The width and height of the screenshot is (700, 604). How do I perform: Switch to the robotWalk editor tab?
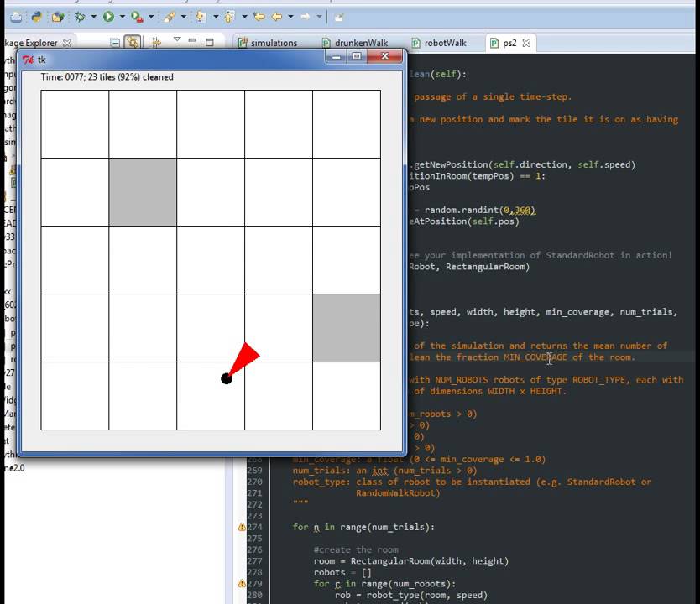tap(439, 43)
